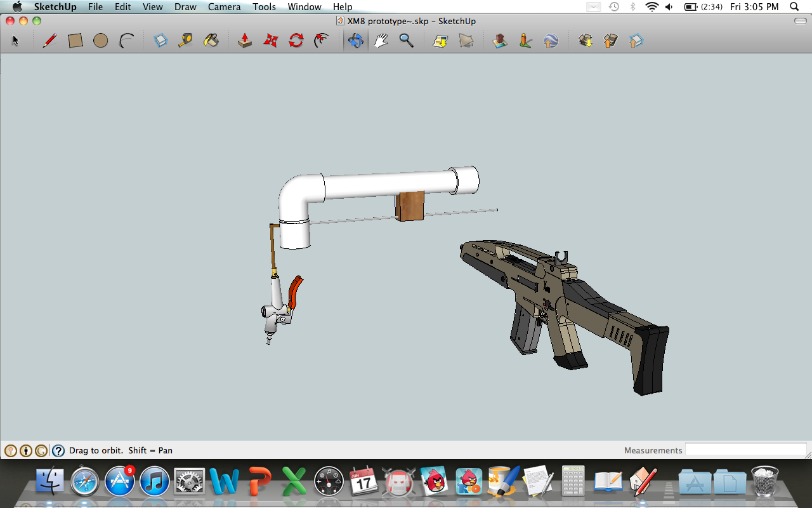Select the Line pencil tool
Screen dimensions: 812x508
[49, 41]
